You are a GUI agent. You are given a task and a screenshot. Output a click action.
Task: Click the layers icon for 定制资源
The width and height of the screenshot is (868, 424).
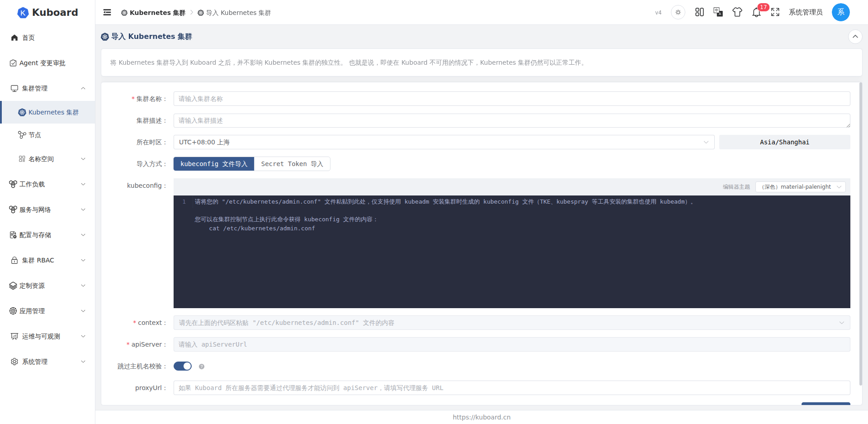(13, 286)
